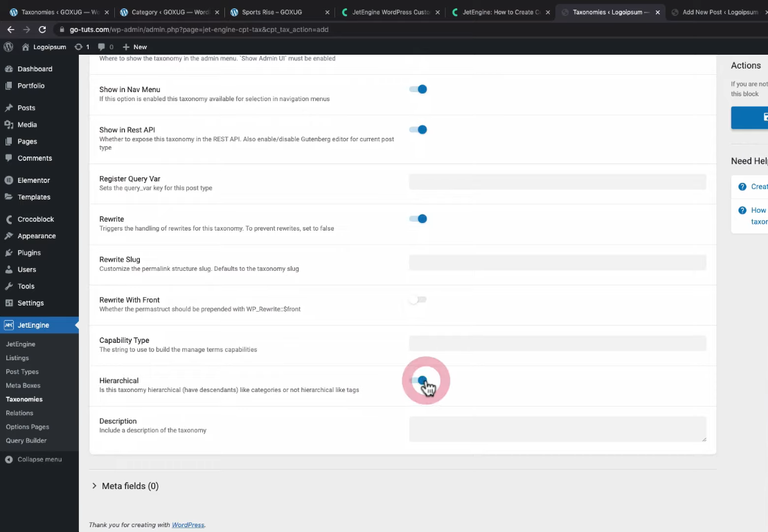Click the Capability Type input field
Screen dimensions: 768x532
coord(557,344)
